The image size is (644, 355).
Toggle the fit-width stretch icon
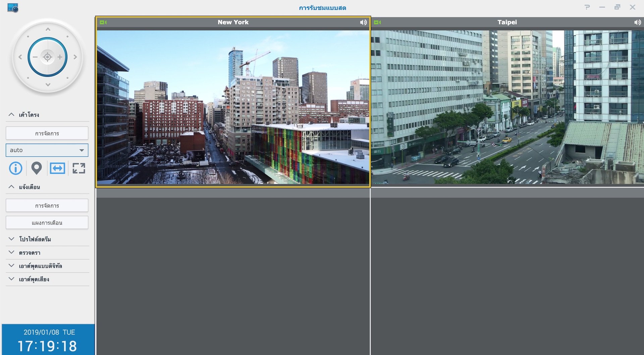[57, 168]
